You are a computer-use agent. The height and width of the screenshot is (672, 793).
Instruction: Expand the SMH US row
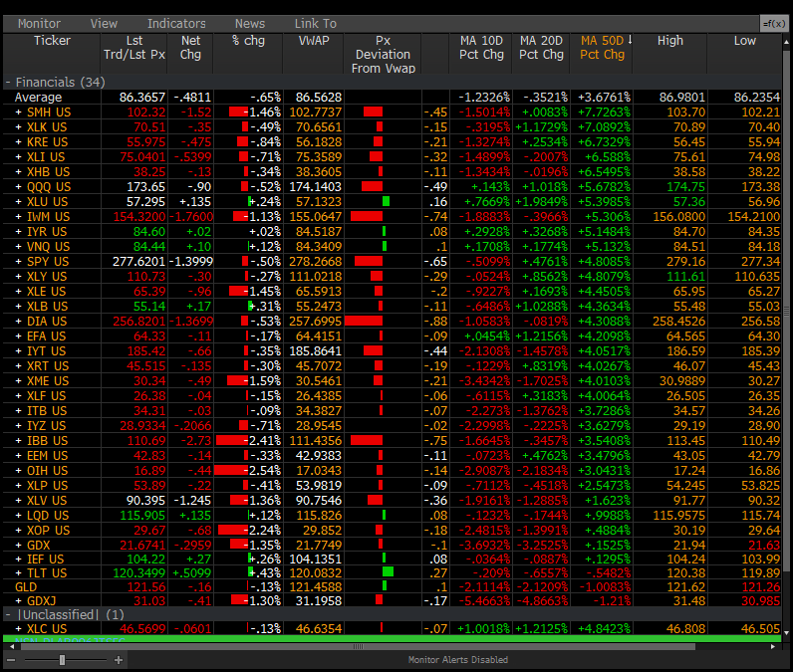point(19,112)
